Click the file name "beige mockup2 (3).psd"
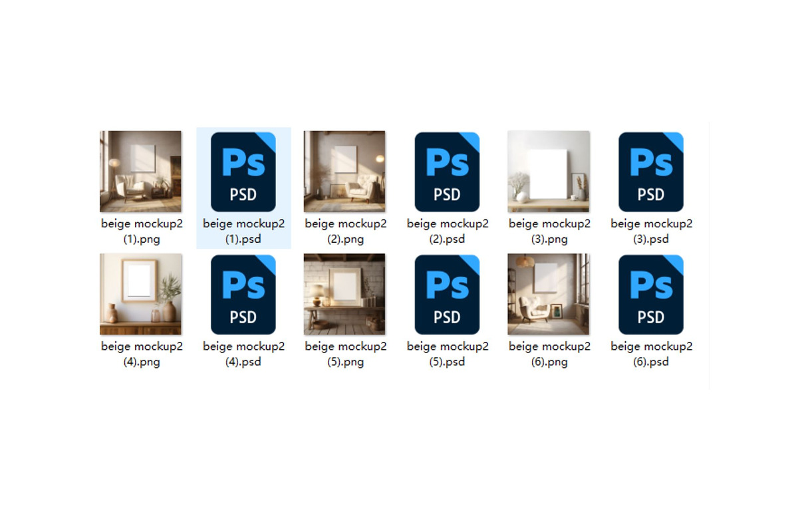Image resolution: width=798 pixels, height=532 pixels. pyautogui.click(x=652, y=231)
